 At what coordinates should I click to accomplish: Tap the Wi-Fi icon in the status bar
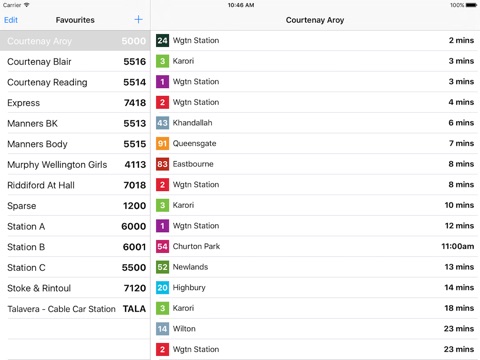pyautogui.click(x=26, y=5)
